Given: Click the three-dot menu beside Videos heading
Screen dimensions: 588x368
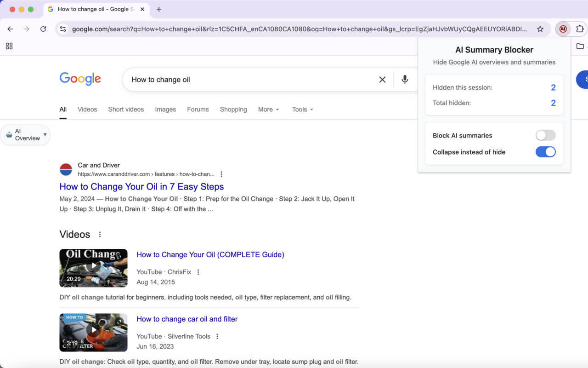Looking at the screenshot, I should click(100, 234).
